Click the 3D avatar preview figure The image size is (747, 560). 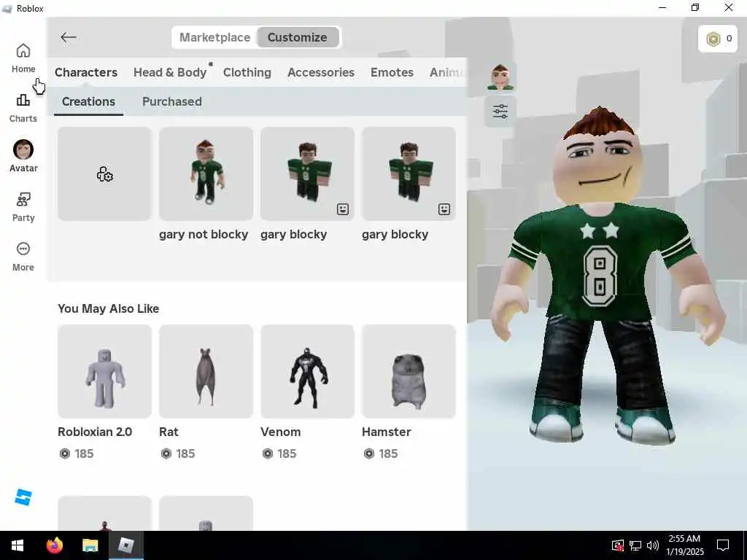(608, 276)
